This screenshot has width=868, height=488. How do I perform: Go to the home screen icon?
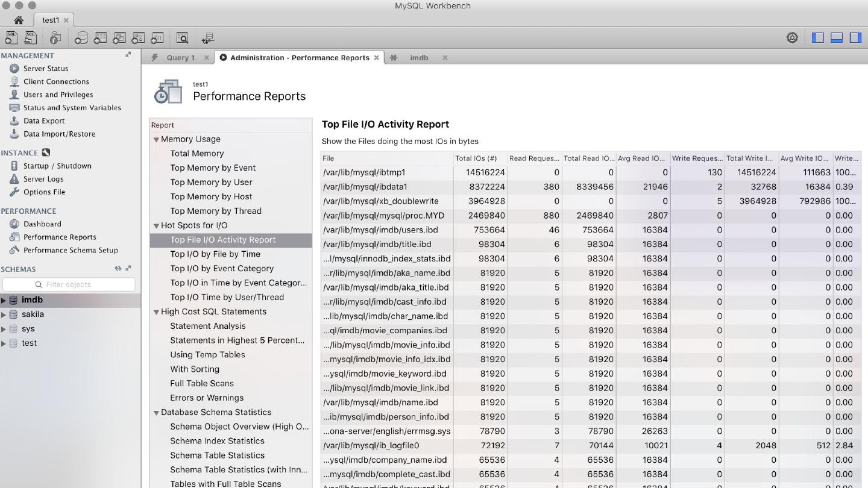click(x=19, y=20)
